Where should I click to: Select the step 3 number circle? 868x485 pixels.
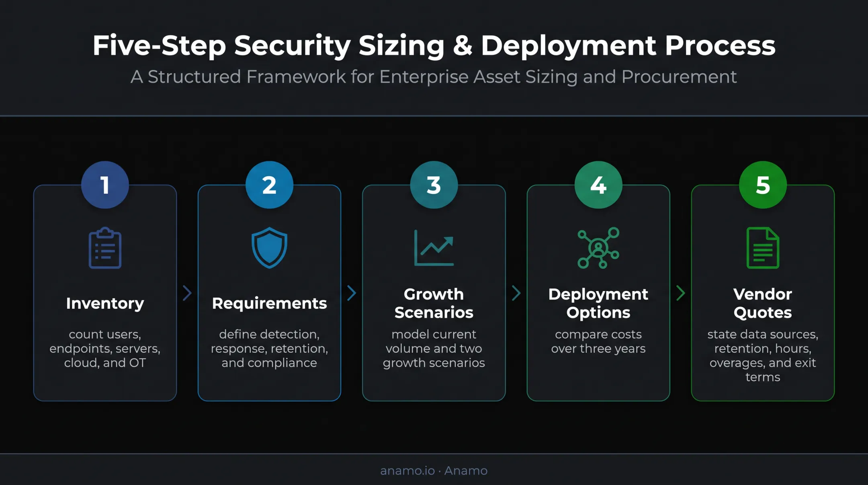click(434, 185)
